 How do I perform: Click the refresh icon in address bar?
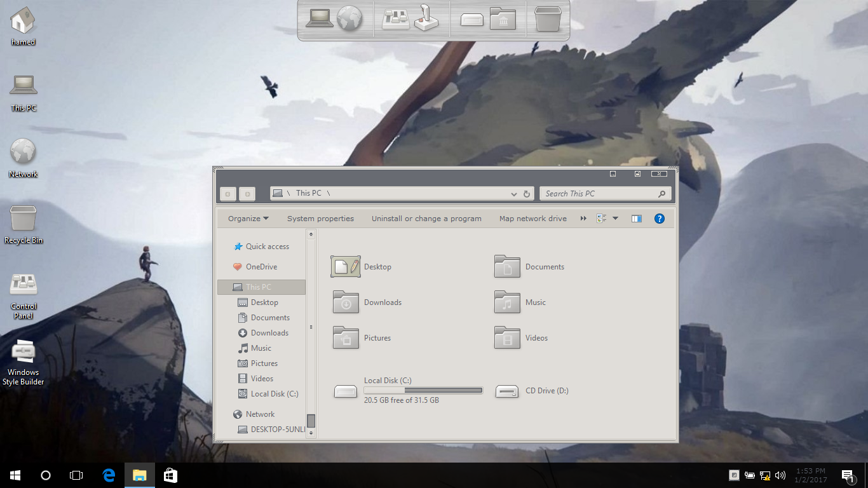pyautogui.click(x=527, y=194)
